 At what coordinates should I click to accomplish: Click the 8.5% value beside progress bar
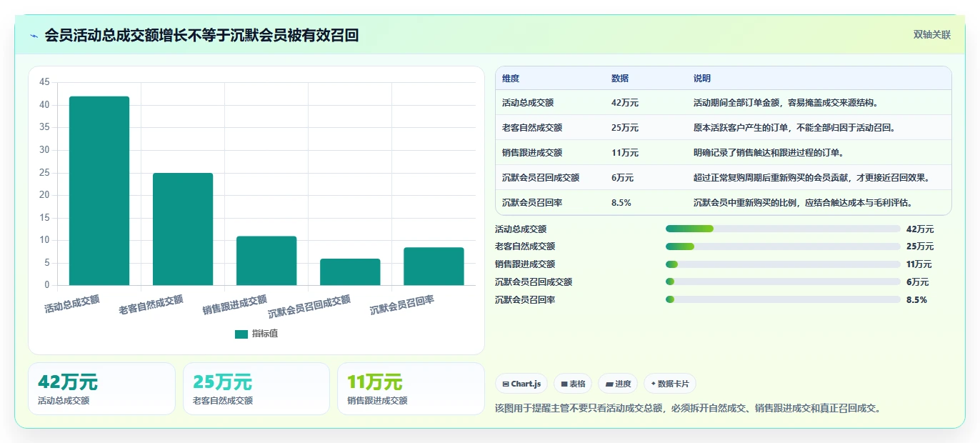point(916,300)
